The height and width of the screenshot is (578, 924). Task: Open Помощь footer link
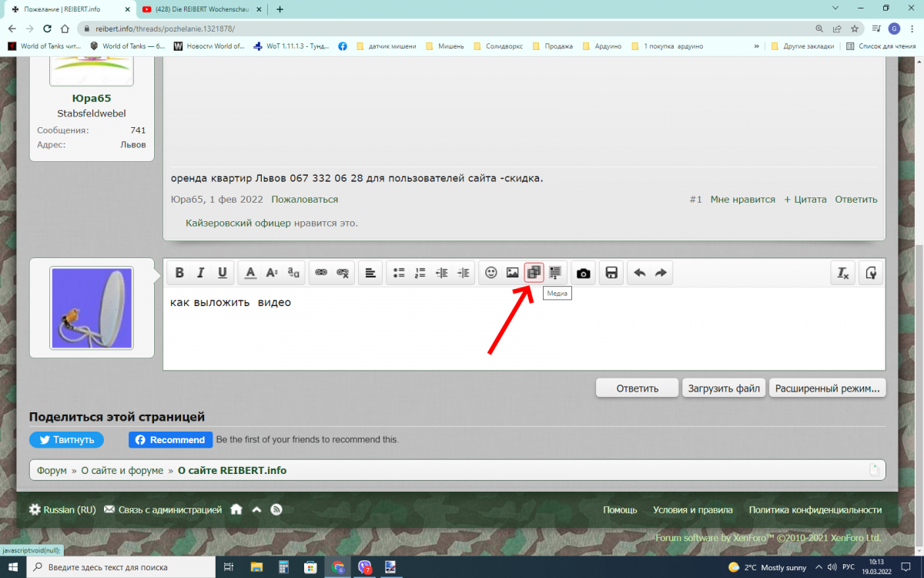[x=620, y=509]
